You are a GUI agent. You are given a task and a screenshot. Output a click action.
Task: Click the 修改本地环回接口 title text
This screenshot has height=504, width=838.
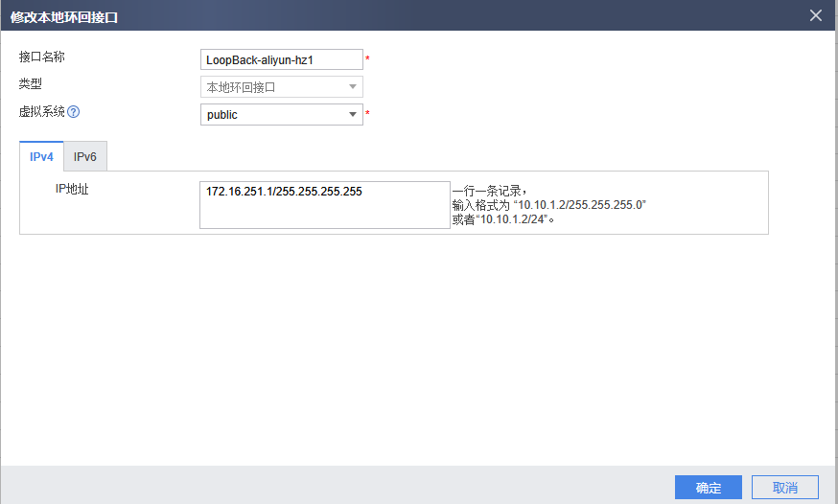tap(66, 16)
